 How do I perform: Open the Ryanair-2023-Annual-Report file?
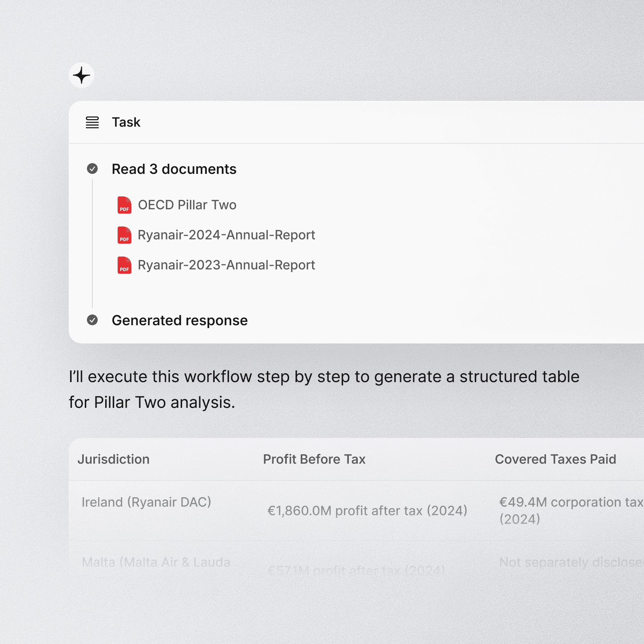coord(226,265)
